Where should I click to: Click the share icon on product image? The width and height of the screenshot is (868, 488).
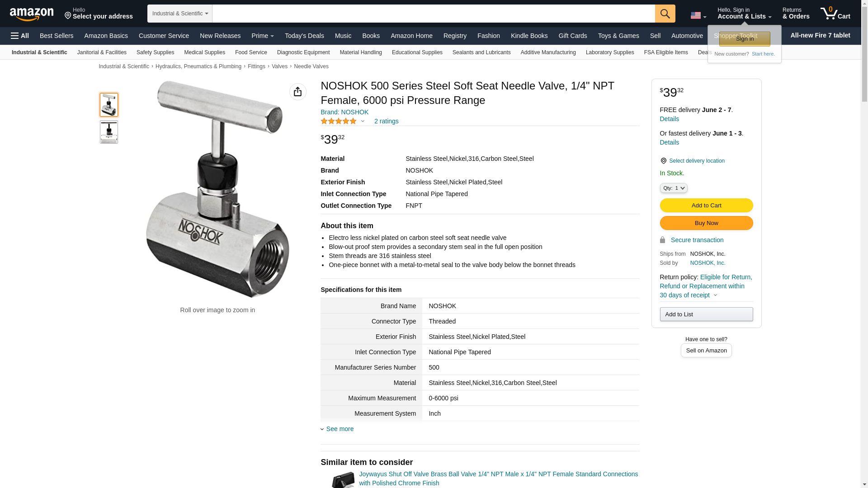coord(297,92)
